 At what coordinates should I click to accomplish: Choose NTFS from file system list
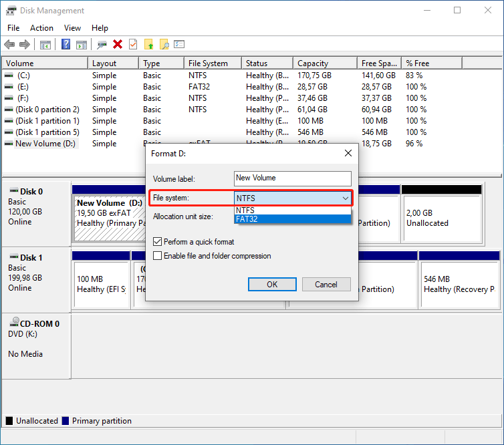(293, 210)
